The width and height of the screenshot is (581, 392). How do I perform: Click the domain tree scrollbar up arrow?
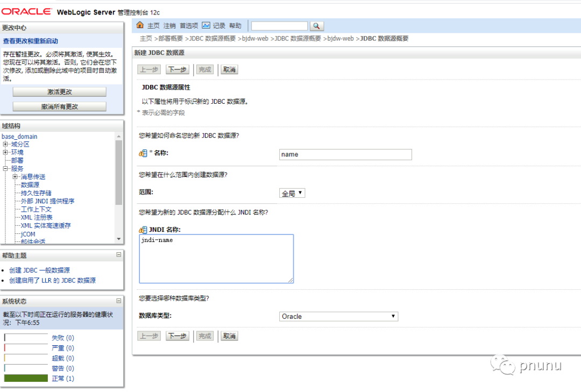click(119, 137)
